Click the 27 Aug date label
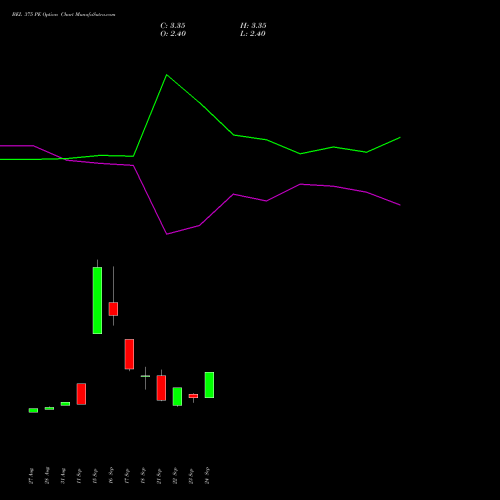This screenshot has height=500, width=500. 31,476
